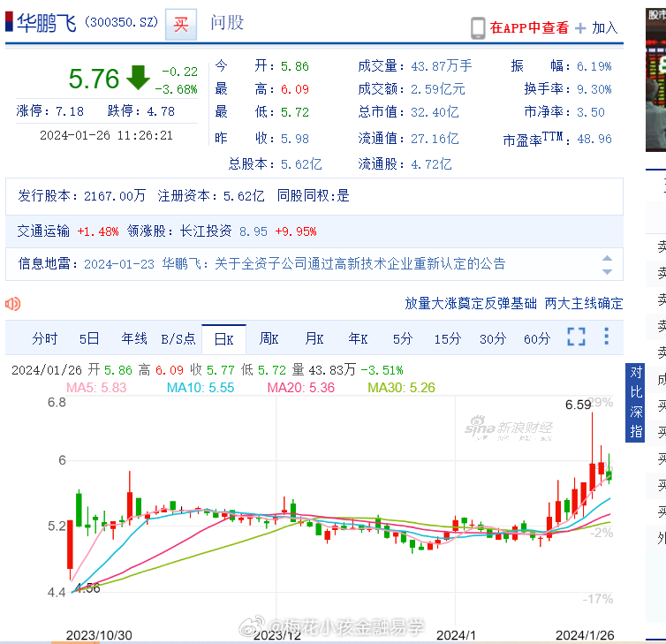This screenshot has height=644, width=666.
Task: Click the 发行股本 value 2167.00万
Action: pos(115,196)
